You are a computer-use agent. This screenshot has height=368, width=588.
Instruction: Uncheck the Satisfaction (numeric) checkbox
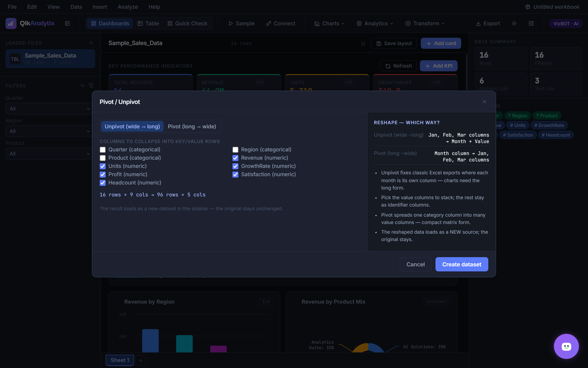(235, 175)
